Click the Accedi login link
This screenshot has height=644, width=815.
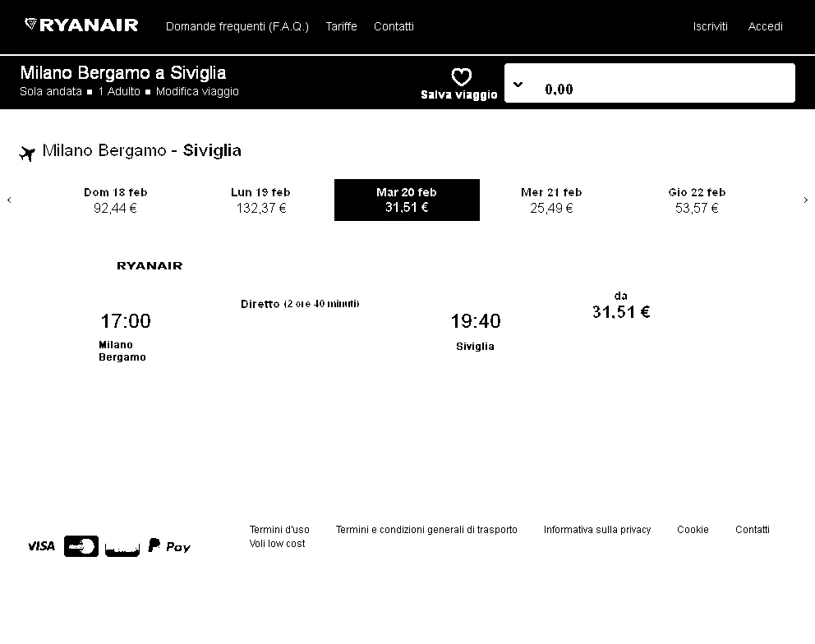pos(765,26)
